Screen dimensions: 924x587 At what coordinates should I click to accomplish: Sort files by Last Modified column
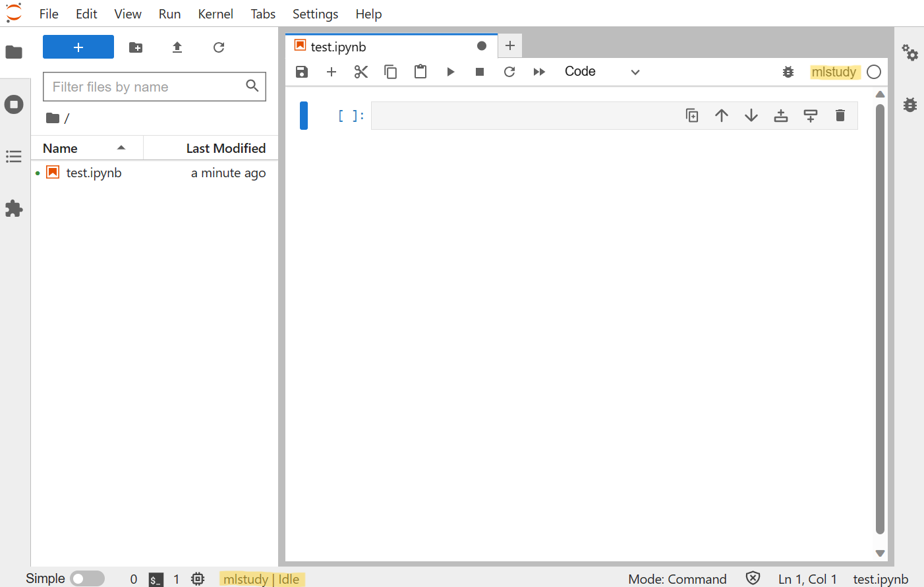pos(211,148)
